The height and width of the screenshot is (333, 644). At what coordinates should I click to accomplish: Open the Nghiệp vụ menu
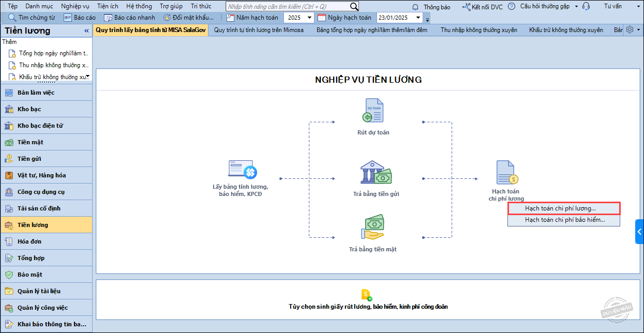[75, 6]
